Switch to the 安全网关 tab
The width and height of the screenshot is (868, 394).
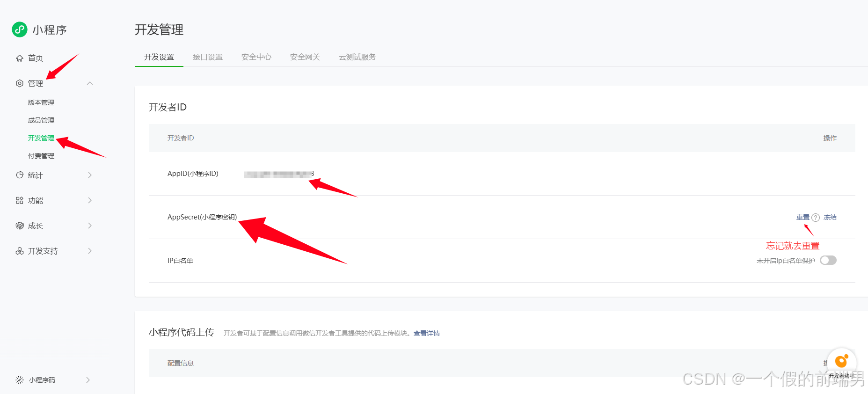click(x=305, y=57)
